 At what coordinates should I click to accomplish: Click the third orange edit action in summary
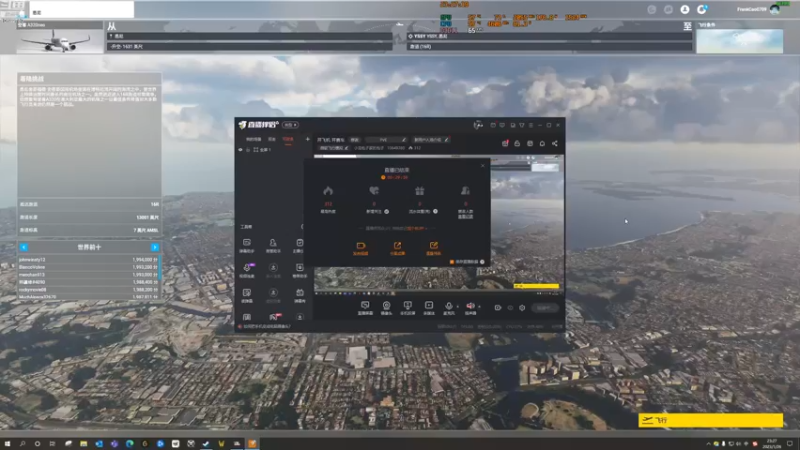pyautogui.click(x=434, y=248)
